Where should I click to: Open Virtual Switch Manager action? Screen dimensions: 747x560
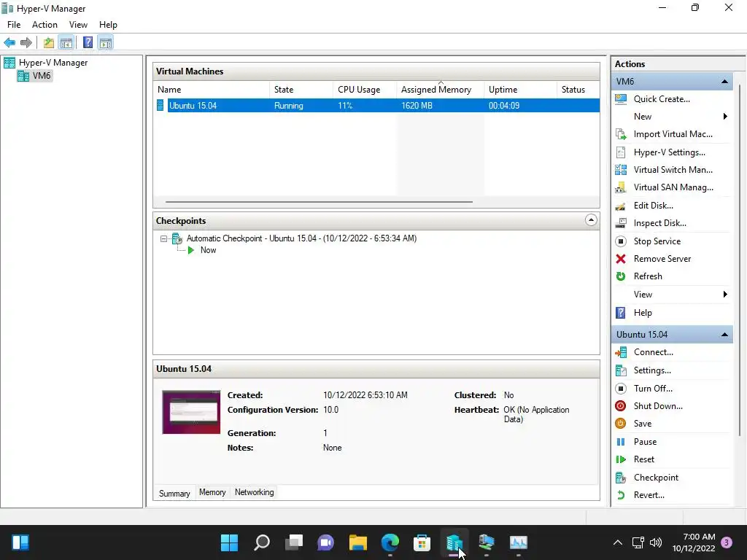click(x=673, y=170)
